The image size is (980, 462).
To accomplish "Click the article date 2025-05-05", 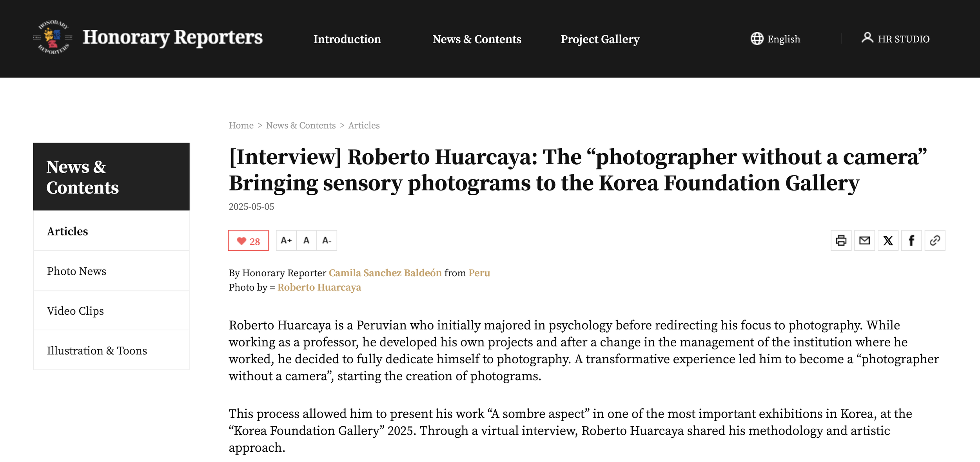I will (x=251, y=207).
